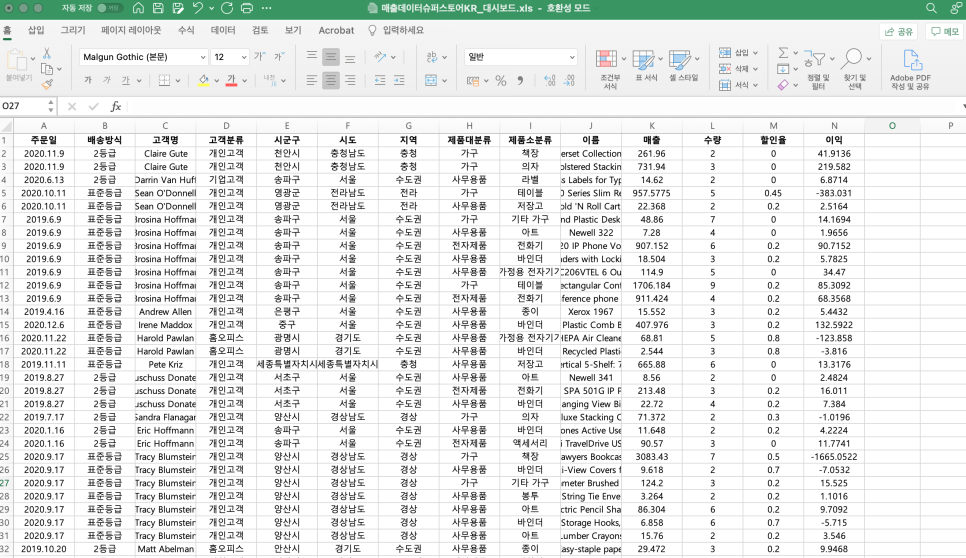The image size is (966, 558).
Task: Toggle align text left
Action: tap(312, 80)
